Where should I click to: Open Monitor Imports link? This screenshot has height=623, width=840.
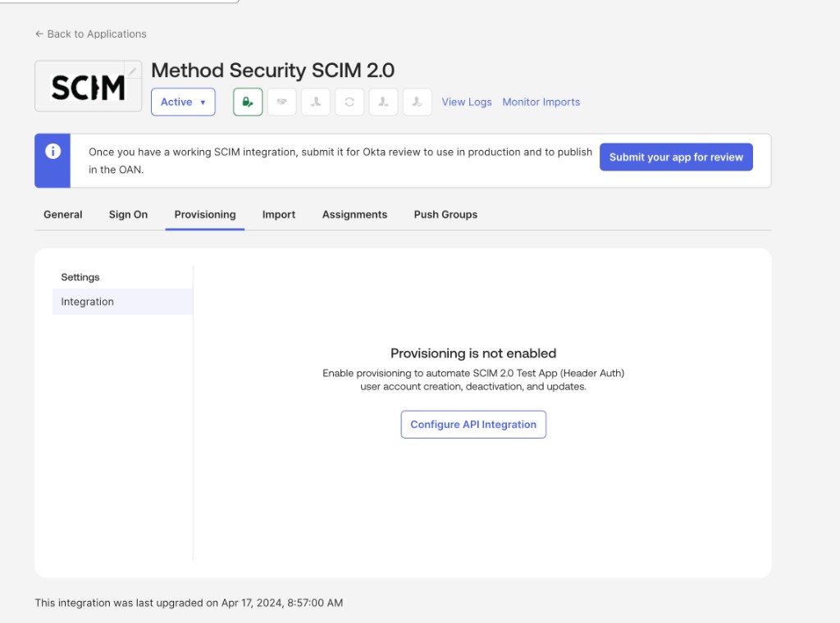coord(541,102)
